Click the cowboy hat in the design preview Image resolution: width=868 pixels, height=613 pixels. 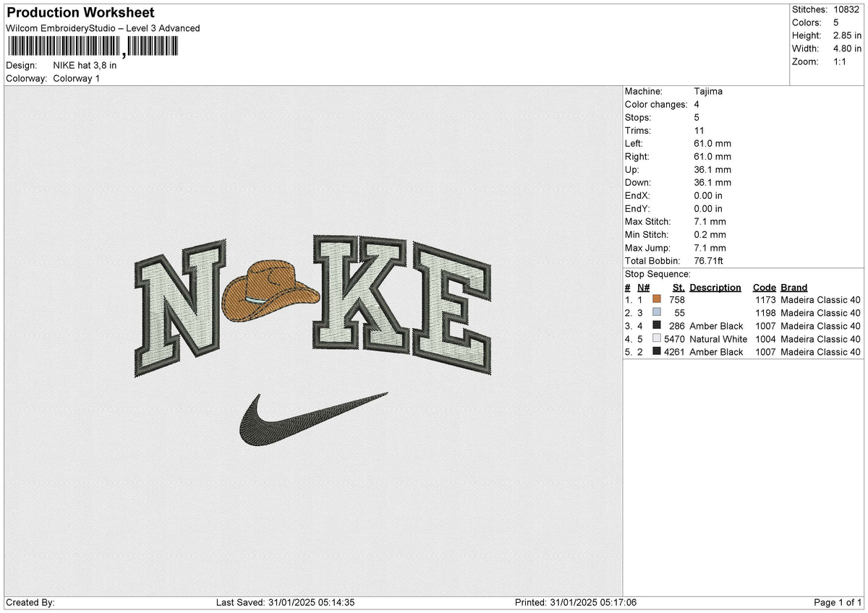point(271,291)
